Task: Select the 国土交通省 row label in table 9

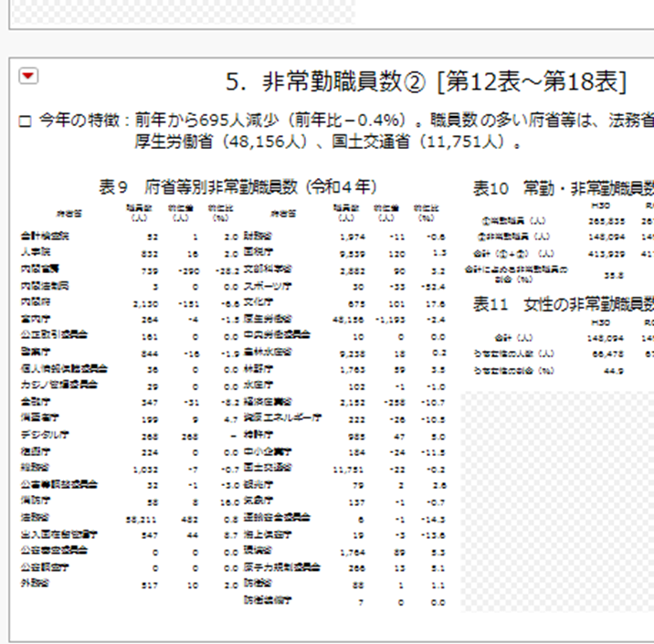Action: (268, 468)
